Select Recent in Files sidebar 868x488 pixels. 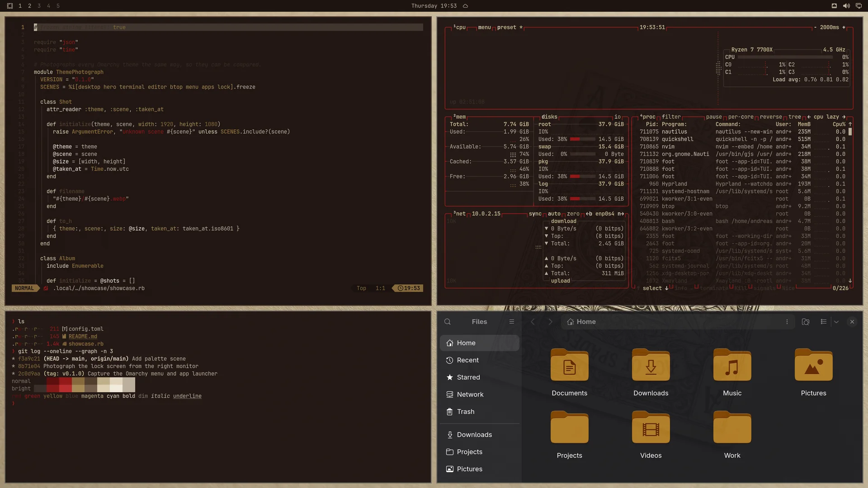(480, 360)
